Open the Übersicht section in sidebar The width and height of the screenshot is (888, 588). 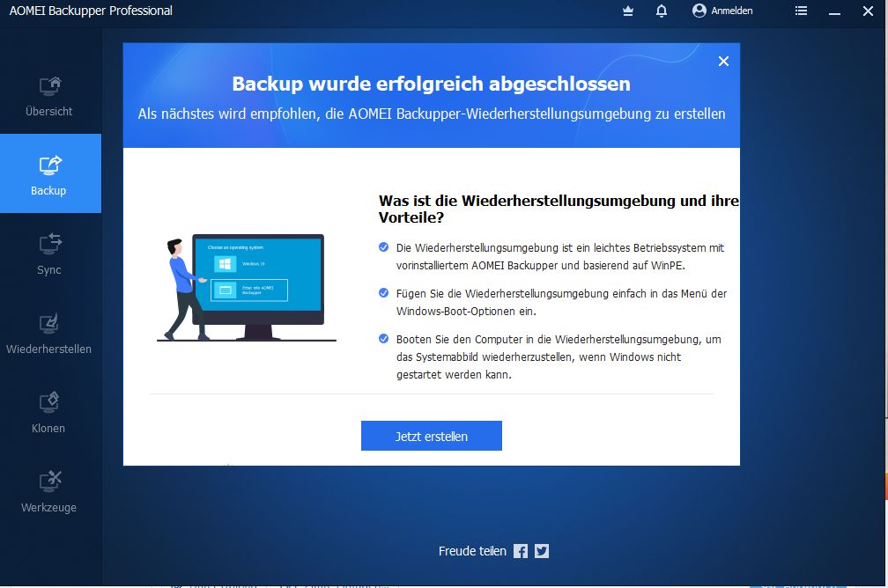click(x=50, y=96)
